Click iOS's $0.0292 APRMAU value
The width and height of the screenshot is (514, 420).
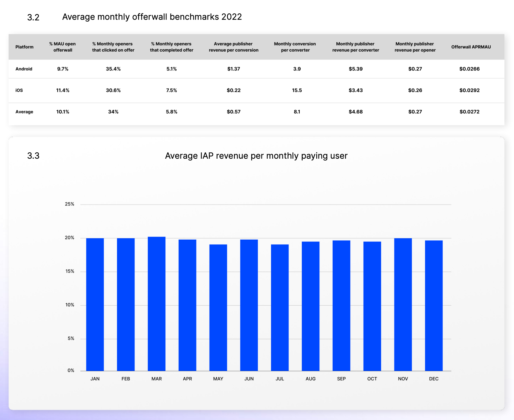[x=469, y=90]
